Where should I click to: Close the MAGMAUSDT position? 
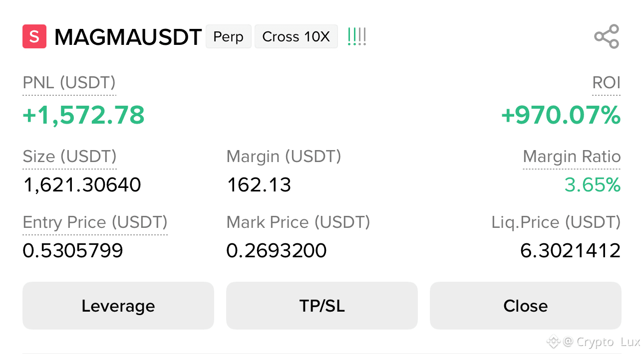[x=526, y=306]
